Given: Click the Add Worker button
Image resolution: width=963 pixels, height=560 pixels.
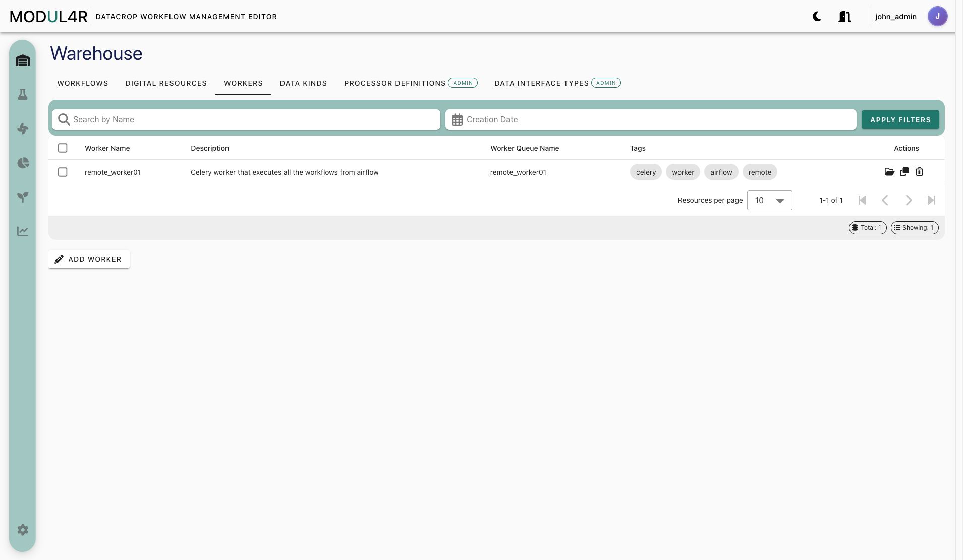Looking at the screenshot, I should coord(89,259).
